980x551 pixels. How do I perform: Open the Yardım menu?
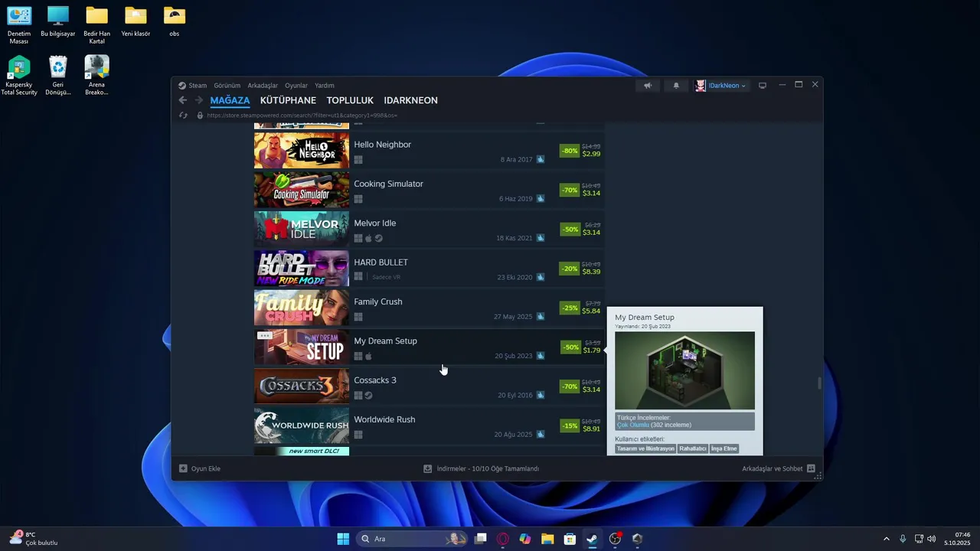point(325,86)
